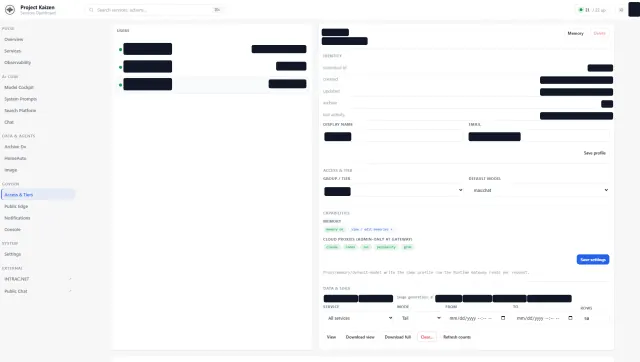Open Model Cockpit in the sidebar
640x362 pixels.
[19, 87]
